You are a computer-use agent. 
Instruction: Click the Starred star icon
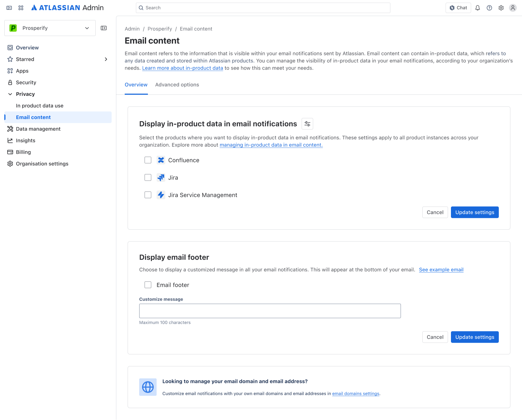[x=10, y=59]
